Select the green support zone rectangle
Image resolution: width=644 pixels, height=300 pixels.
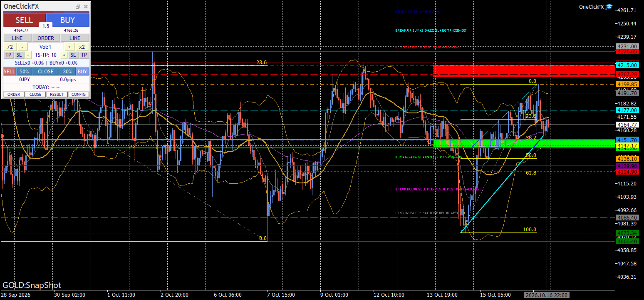[x=524, y=144]
